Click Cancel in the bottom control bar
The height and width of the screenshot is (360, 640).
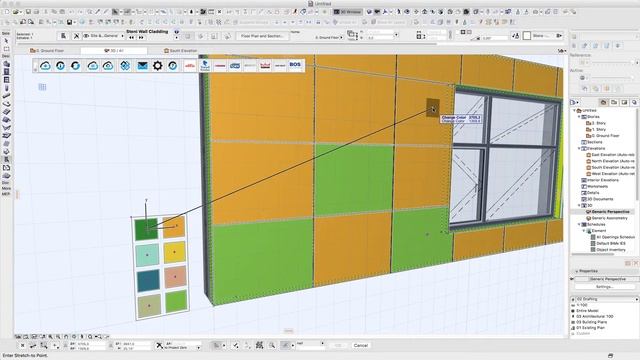pyautogui.click(x=360, y=345)
